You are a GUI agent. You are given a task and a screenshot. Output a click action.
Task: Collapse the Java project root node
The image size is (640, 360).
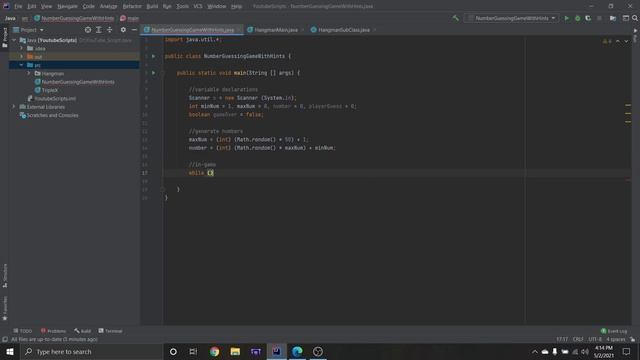[x=13, y=40]
